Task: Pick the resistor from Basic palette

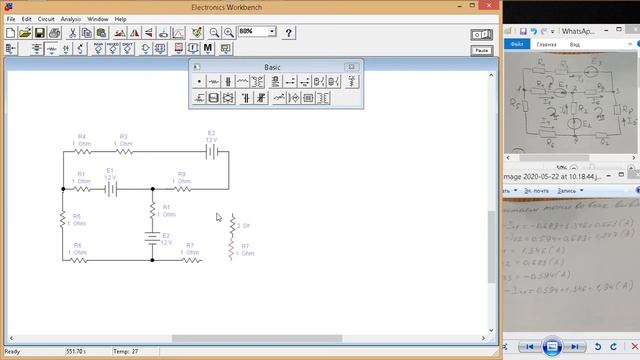Action: (x=213, y=82)
